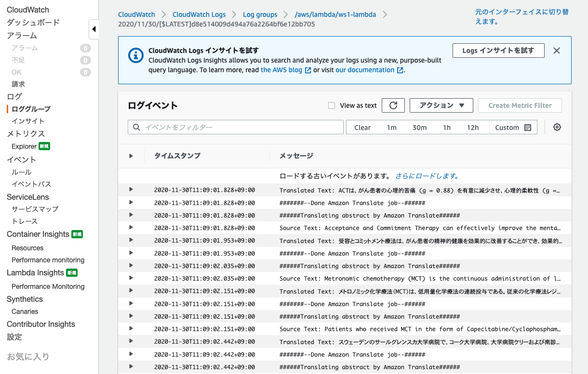588x374 pixels.
Task: Expand all rows via header triangle
Action: point(131,156)
